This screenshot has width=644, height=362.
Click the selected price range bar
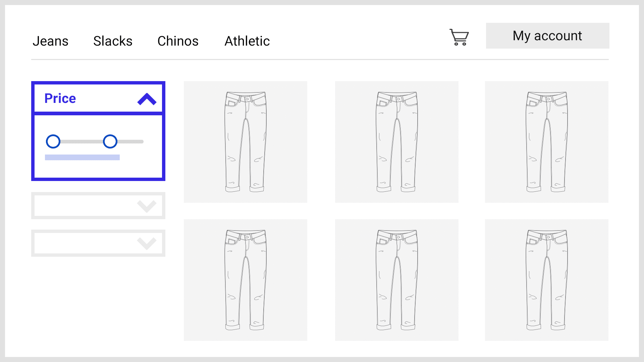pyautogui.click(x=82, y=157)
